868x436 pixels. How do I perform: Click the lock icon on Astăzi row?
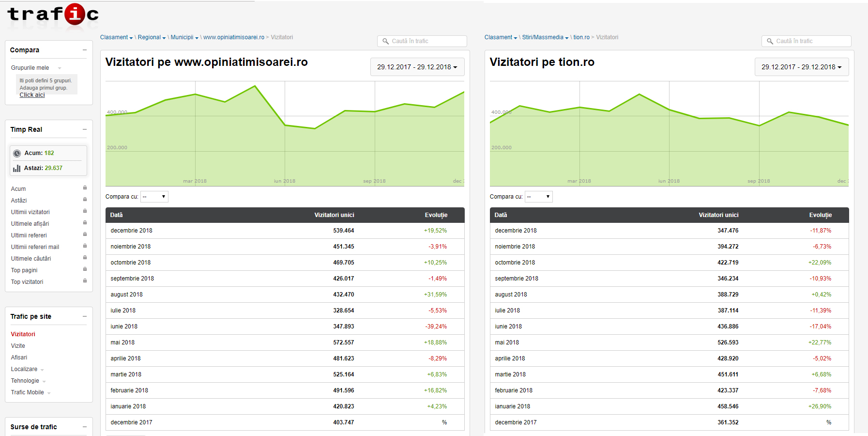tap(85, 200)
